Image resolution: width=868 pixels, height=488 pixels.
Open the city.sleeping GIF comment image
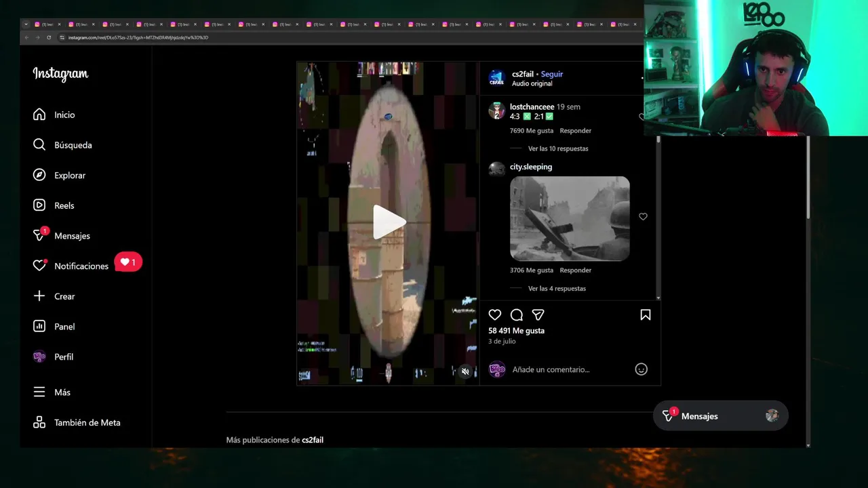coord(570,218)
